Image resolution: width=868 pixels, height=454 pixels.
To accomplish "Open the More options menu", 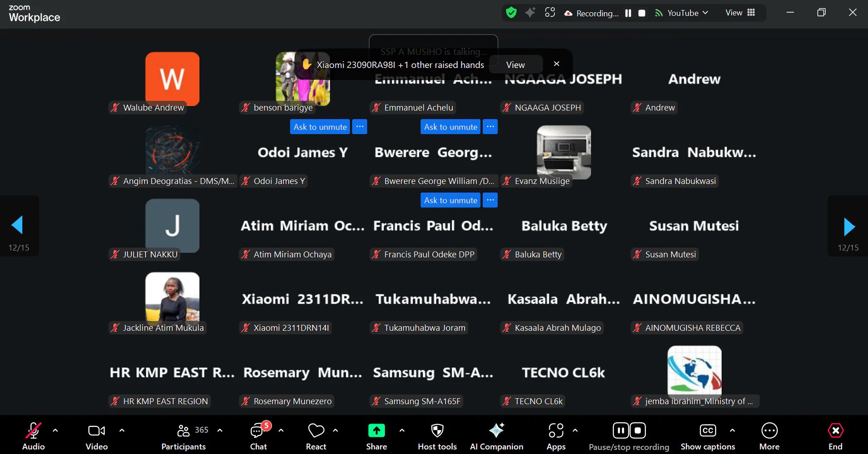I will 769,436.
